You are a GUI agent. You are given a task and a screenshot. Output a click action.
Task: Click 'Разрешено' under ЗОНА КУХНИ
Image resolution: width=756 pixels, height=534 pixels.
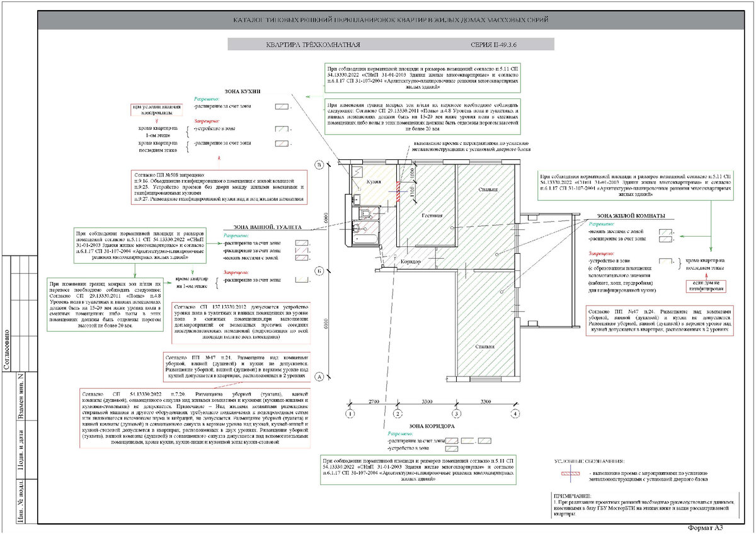point(205,99)
